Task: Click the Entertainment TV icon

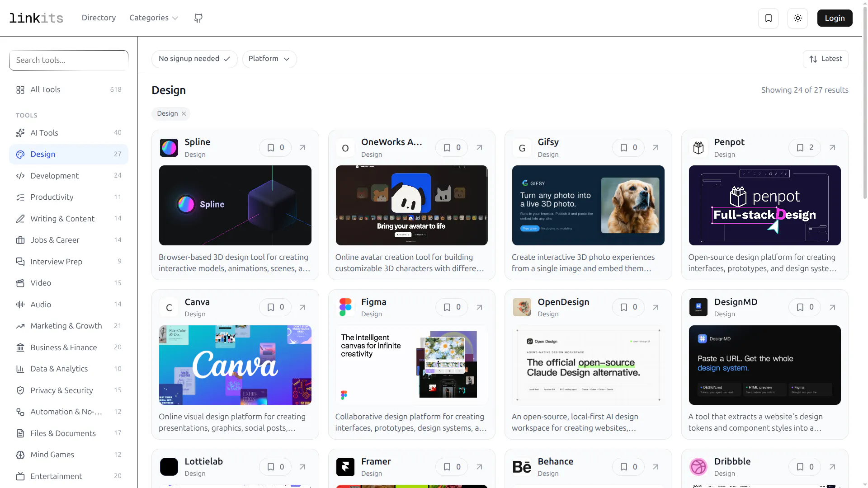Action: 20,476
